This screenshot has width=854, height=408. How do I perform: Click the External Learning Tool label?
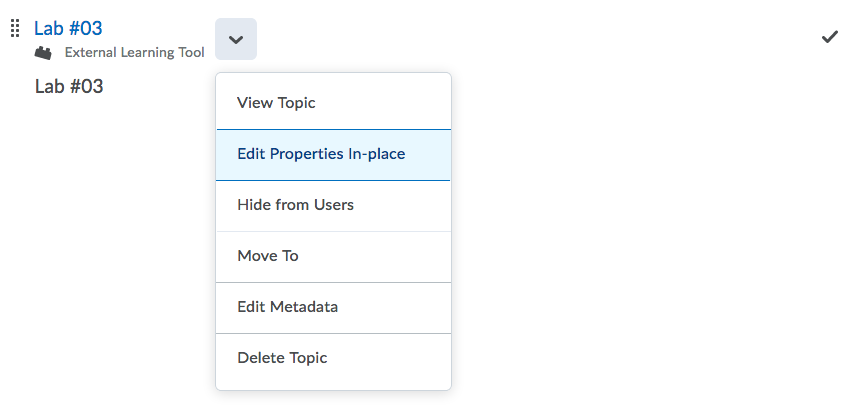(x=135, y=53)
